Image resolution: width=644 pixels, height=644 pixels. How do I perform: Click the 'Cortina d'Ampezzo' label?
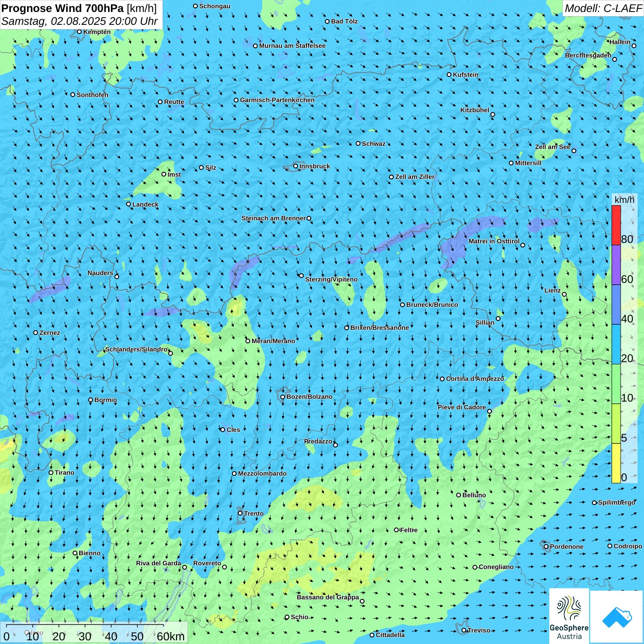(x=475, y=379)
